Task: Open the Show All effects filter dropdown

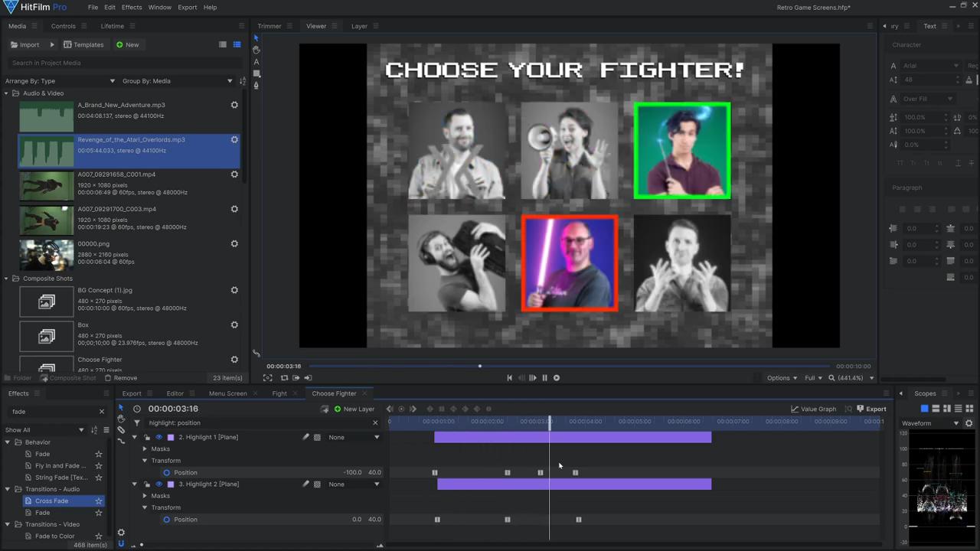Action: point(44,429)
